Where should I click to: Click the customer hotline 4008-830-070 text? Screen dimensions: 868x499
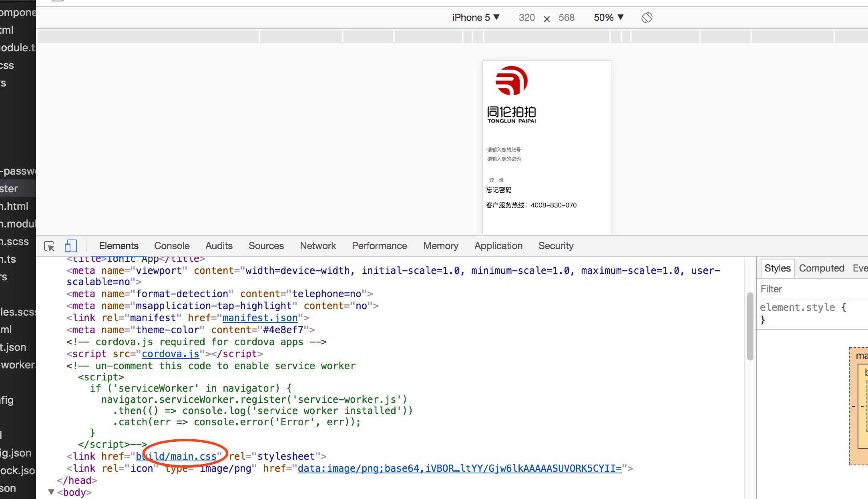pos(531,205)
